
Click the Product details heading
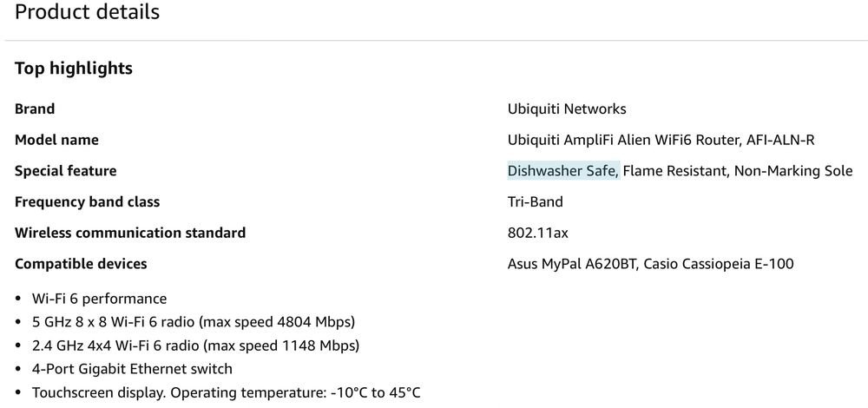(x=87, y=12)
